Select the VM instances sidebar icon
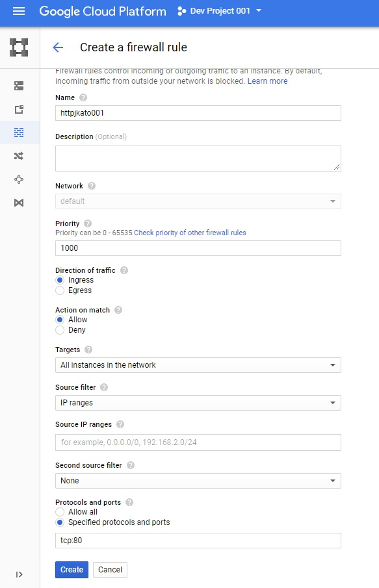The width and height of the screenshot is (379, 588). click(20, 85)
